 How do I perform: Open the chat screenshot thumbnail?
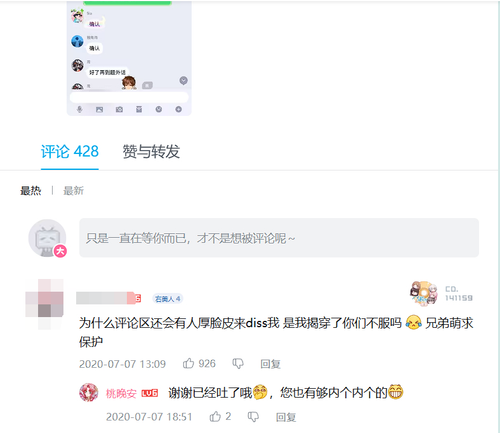129,58
